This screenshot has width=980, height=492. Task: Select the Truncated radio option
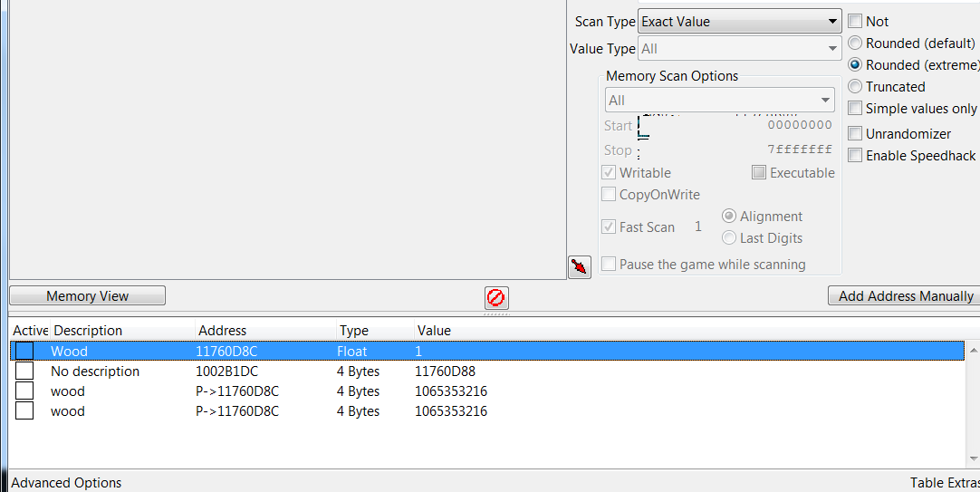[x=855, y=87]
